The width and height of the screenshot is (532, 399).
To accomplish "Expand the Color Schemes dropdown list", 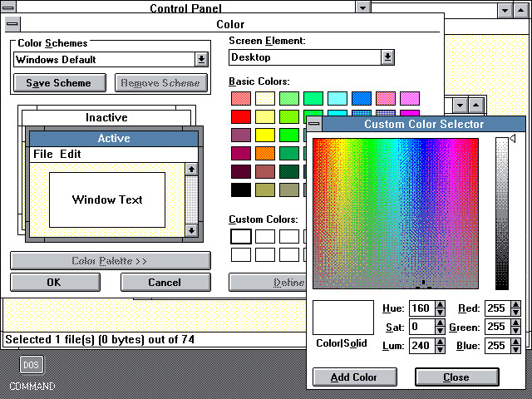I will tap(201, 59).
